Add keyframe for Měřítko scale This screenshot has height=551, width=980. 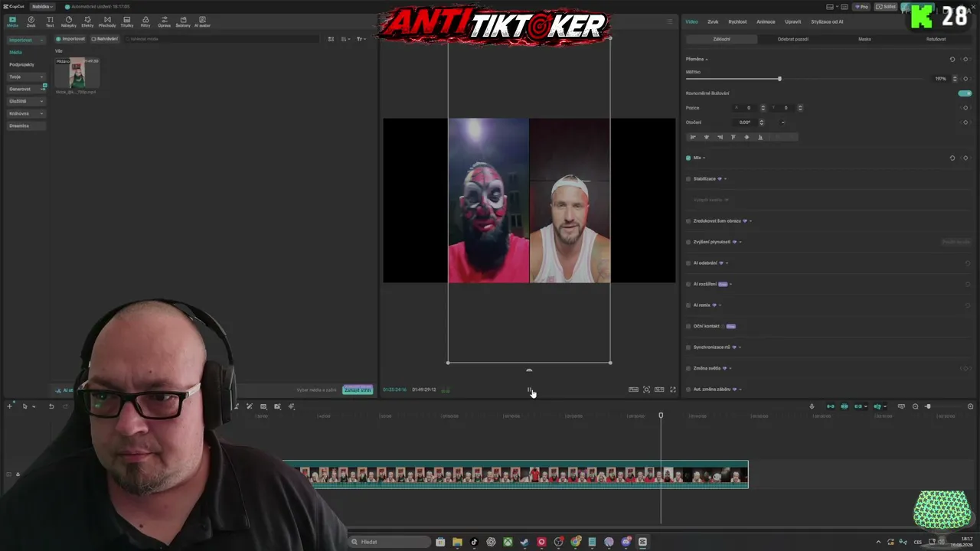tap(965, 79)
